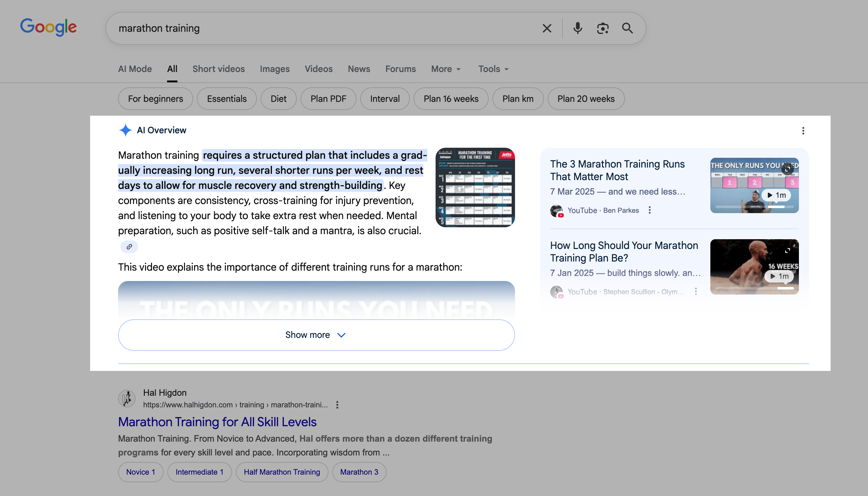The width and height of the screenshot is (868, 496).
Task: Open The 3 Marathon Training Runs link
Action: point(617,170)
